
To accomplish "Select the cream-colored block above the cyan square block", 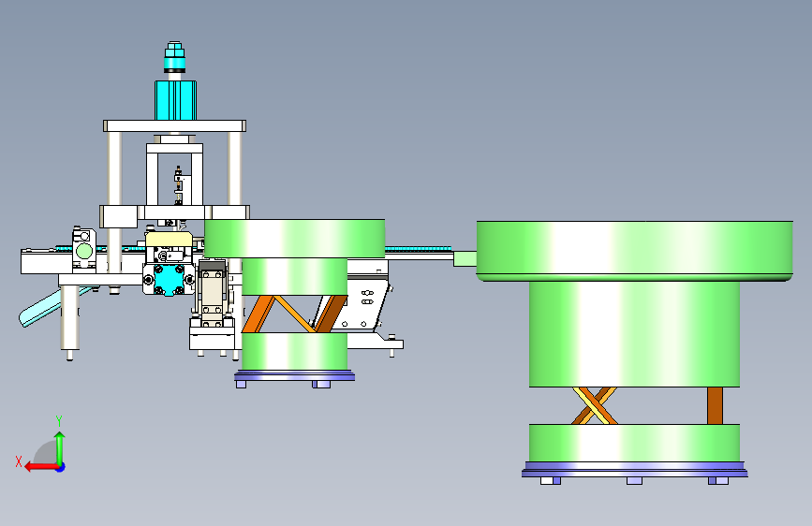I will pyautogui.click(x=169, y=240).
